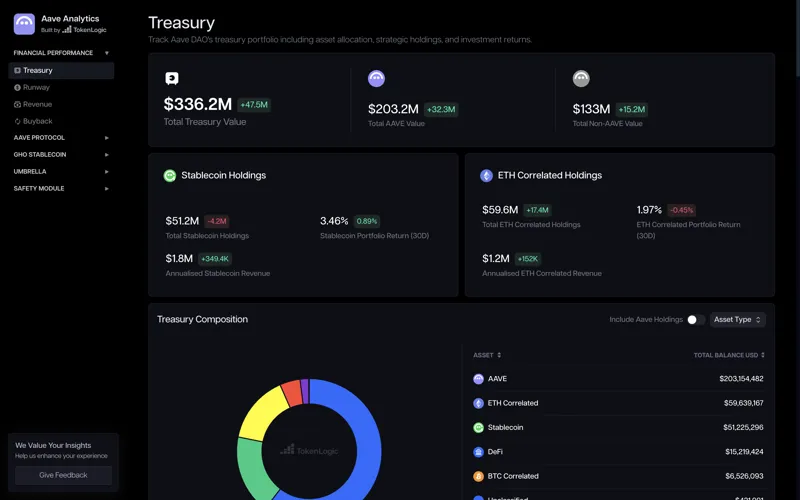The width and height of the screenshot is (800, 500).
Task: Sort by TOTAL BALANCE USD column arrows
Action: (763, 355)
